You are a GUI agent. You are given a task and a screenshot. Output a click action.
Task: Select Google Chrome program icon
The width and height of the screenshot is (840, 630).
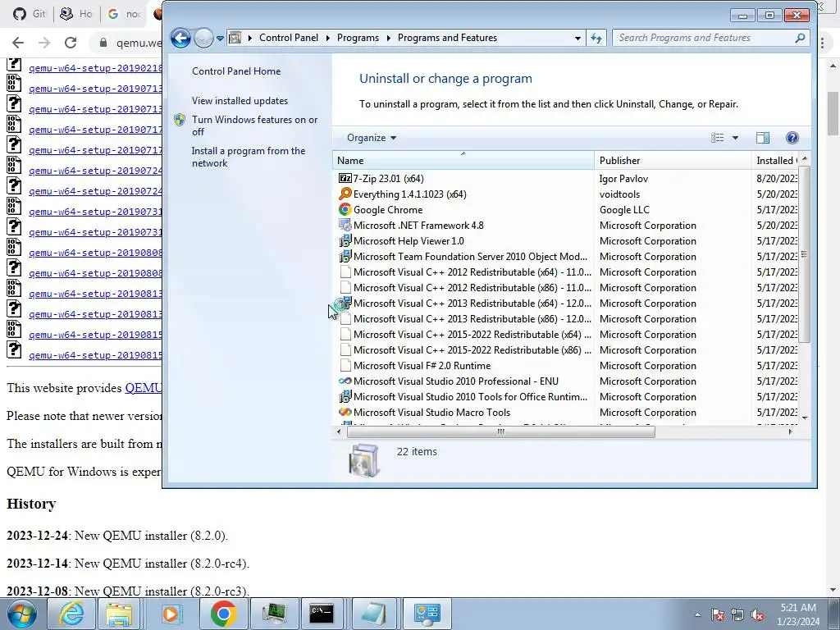[345, 209]
